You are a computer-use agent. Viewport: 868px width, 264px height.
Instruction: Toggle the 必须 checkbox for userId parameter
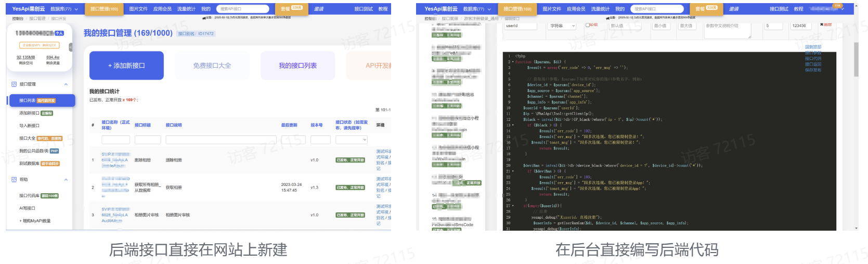pyautogui.click(x=588, y=25)
